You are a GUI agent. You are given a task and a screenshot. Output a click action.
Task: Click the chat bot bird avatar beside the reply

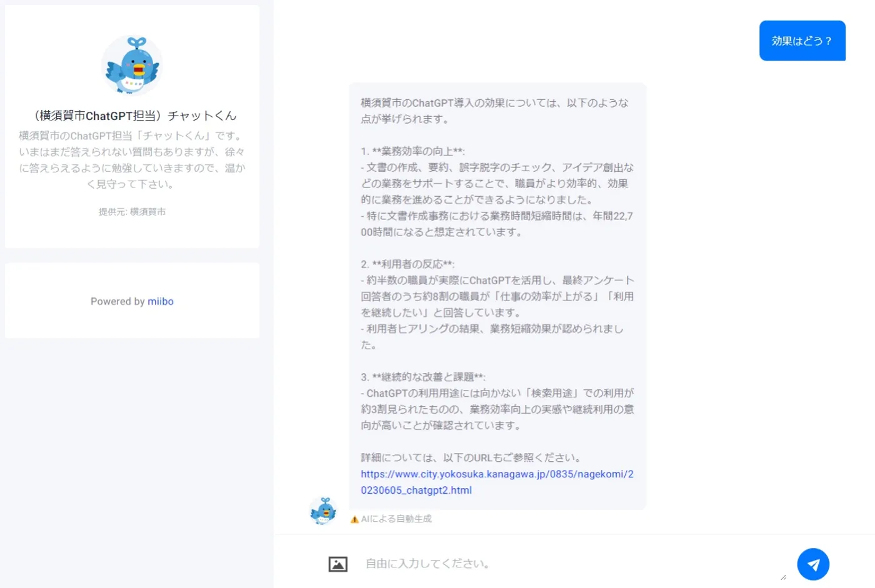[x=324, y=511]
